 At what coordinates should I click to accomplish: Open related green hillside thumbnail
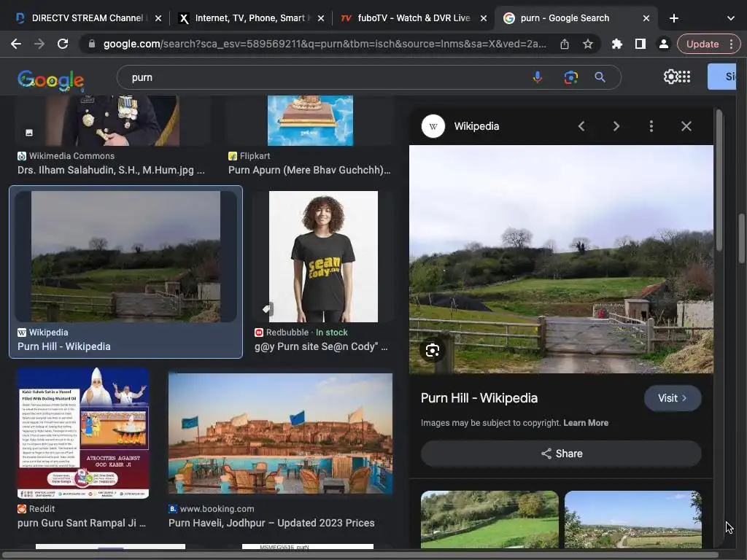tap(489, 519)
